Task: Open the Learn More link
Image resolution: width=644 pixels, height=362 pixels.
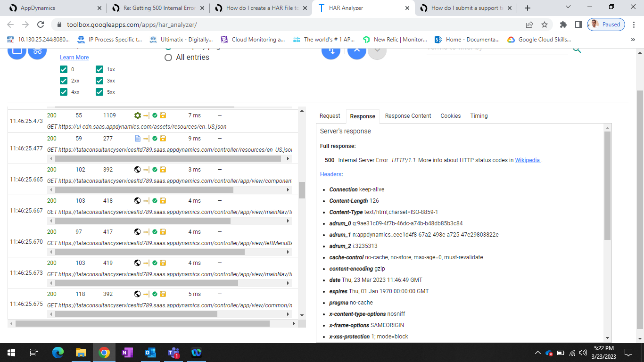Action: click(x=74, y=58)
